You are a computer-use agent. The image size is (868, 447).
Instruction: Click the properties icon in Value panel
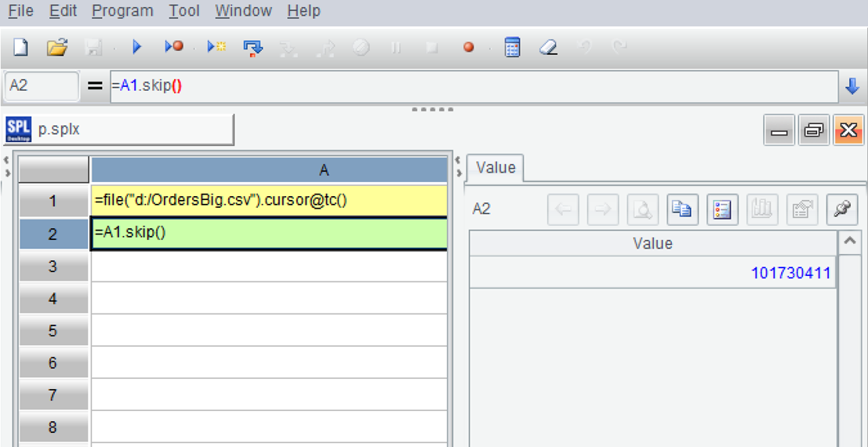[x=802, y=209]
